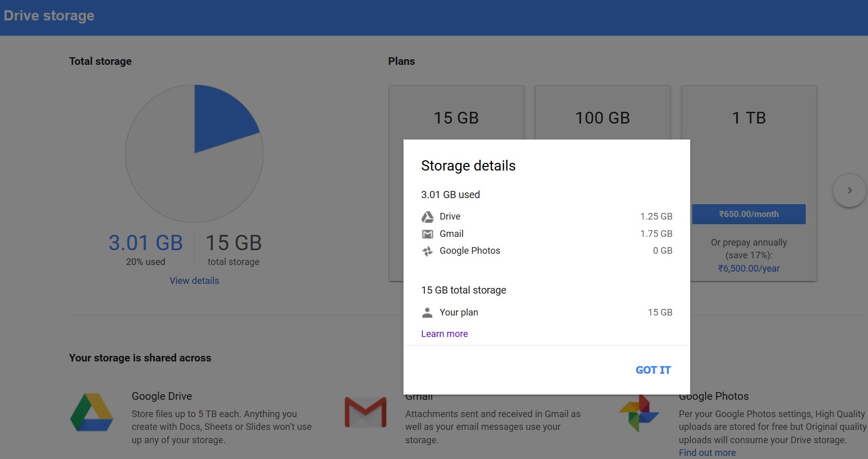Click the 3.01 GB used figure under chart

(146, 243)
